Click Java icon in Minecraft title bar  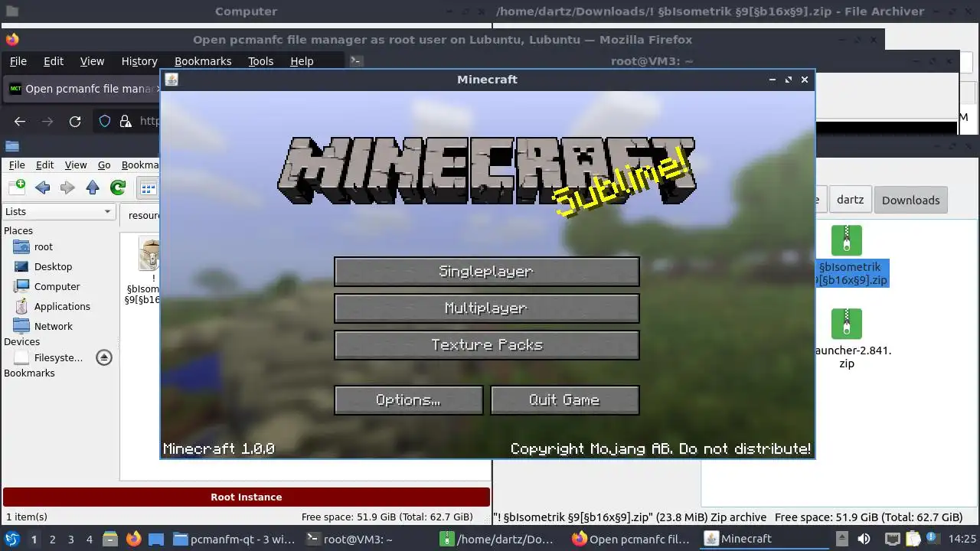[171, 80]
